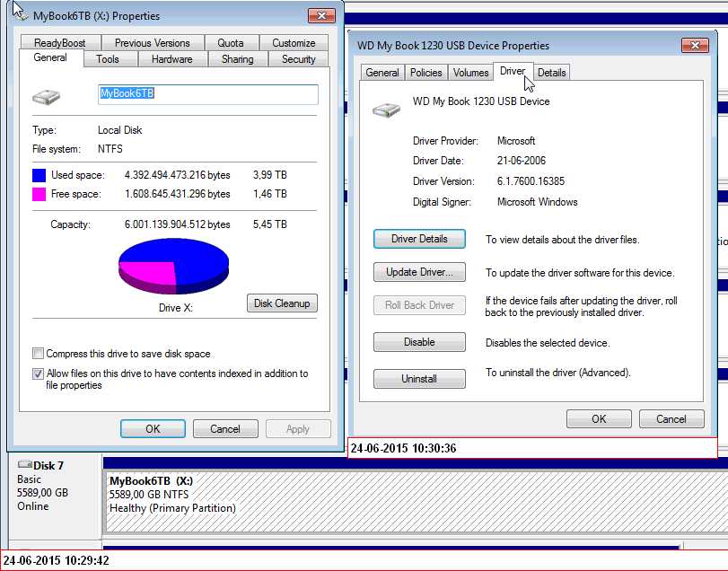Click the Type value Local Disk

(119, 130)
